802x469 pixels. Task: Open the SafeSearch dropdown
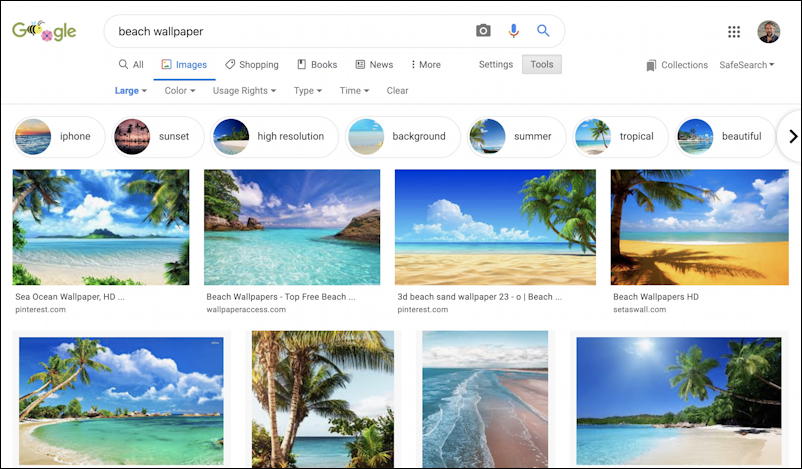click(746, 65)
